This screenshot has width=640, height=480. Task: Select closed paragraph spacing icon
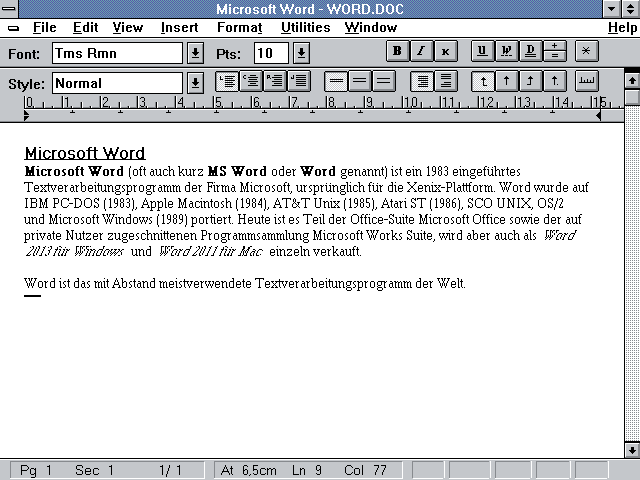(422, 81)
